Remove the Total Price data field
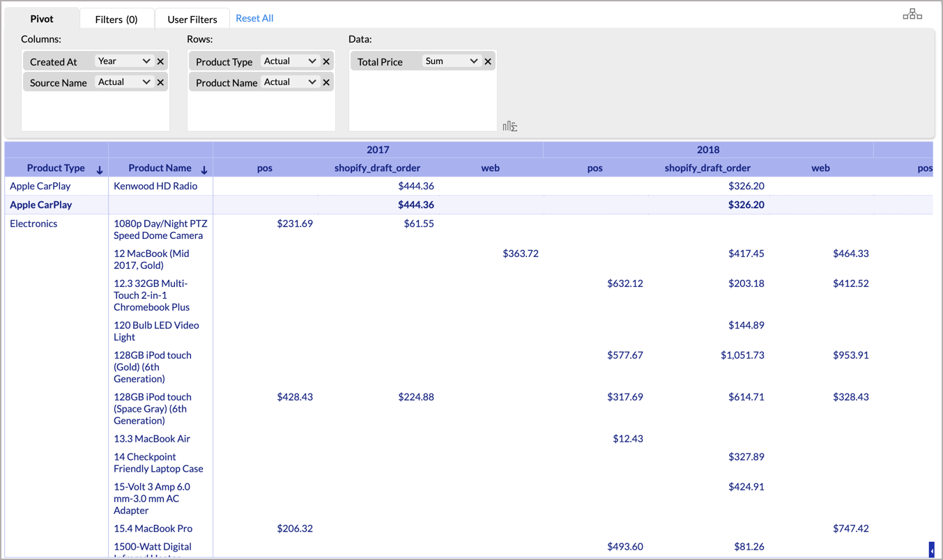This screenshot has height=560, width=943. pyautogui.click(x=488, y=61)
